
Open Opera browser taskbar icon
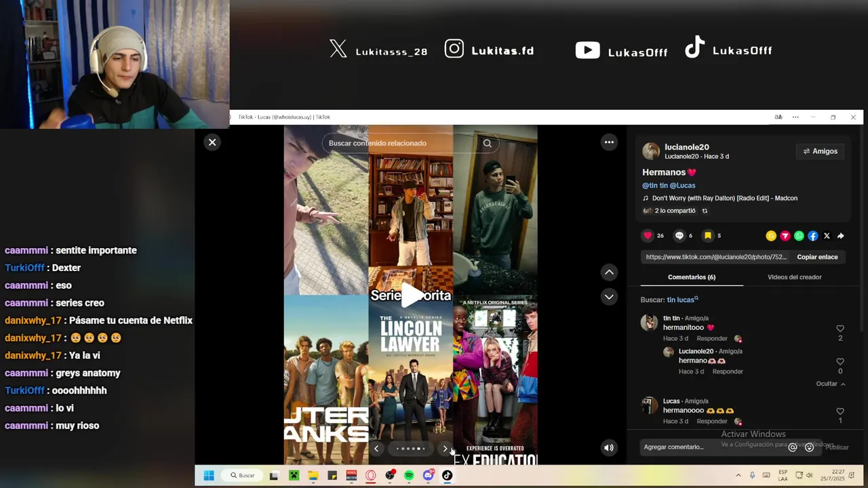[x=370, y=476]
